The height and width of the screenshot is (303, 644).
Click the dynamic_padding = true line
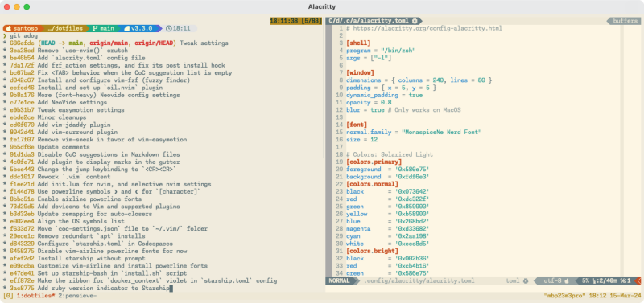385,95
